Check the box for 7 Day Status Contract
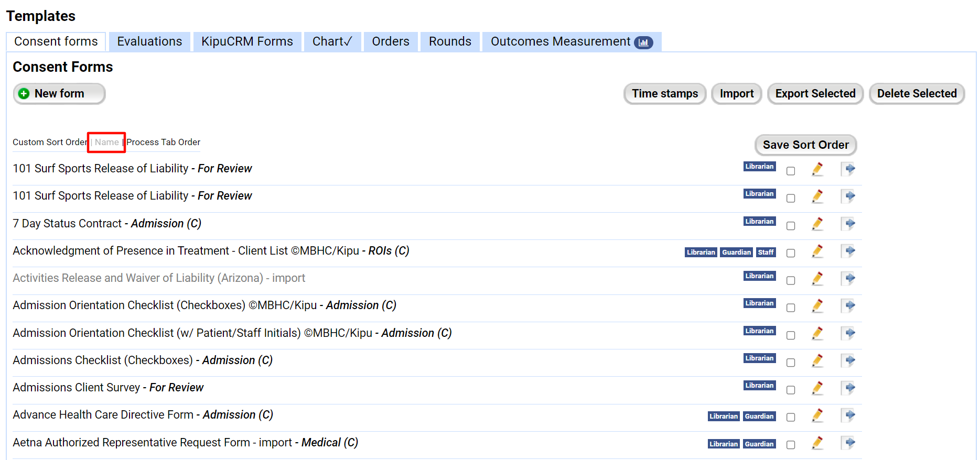 791,226
